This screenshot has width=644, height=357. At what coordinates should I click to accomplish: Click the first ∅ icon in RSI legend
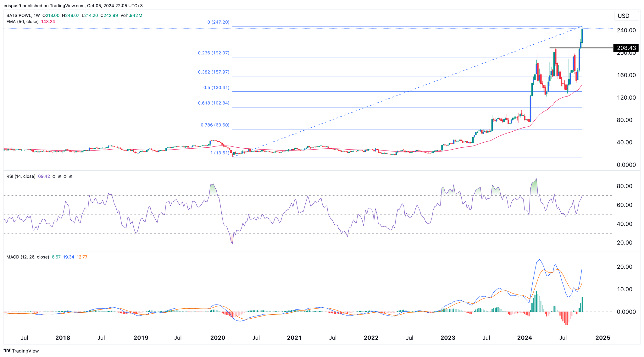(x=54, y=176)
